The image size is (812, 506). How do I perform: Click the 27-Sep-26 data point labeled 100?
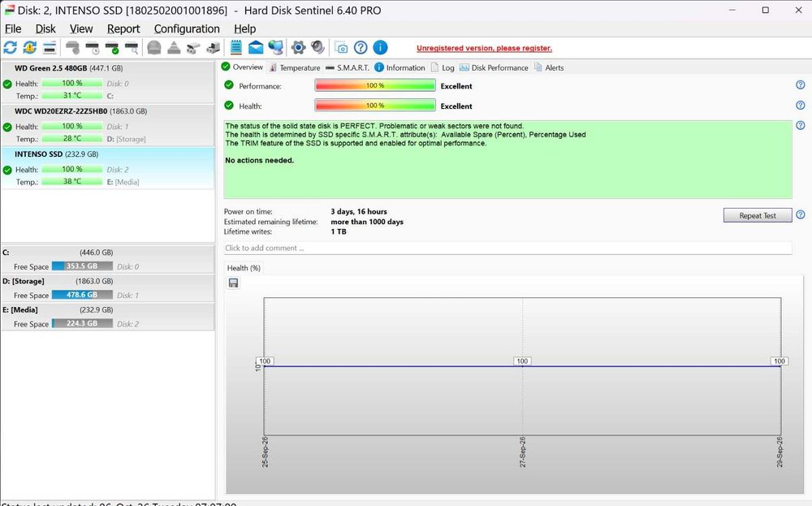pos(522,361)
